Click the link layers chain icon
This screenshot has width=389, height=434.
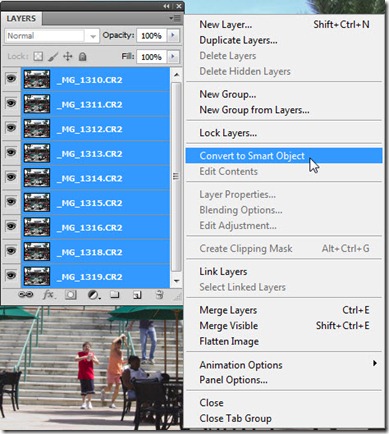(x=26, y=295)
